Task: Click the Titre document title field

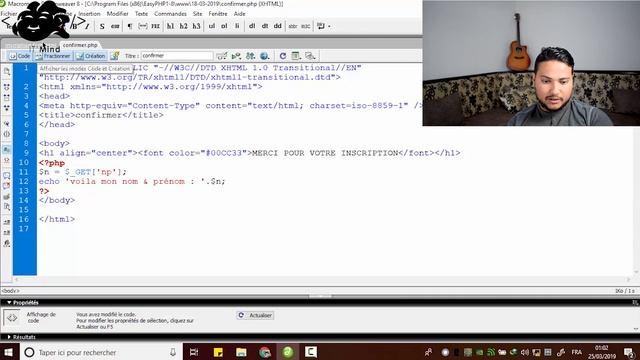Action: click(x=177, y=56)
